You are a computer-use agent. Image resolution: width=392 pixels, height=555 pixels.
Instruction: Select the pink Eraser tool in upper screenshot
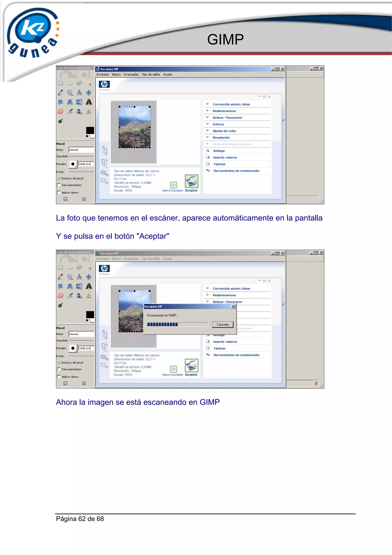(61, 111)
